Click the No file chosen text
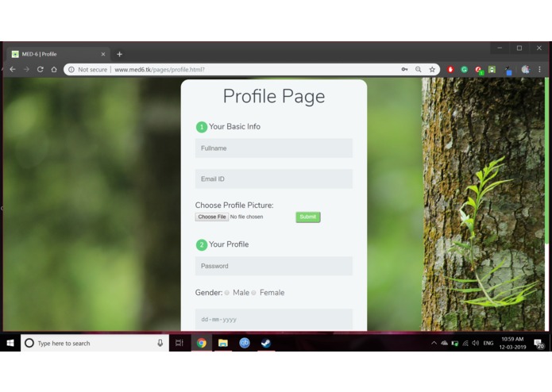 [x=246, y=217]
